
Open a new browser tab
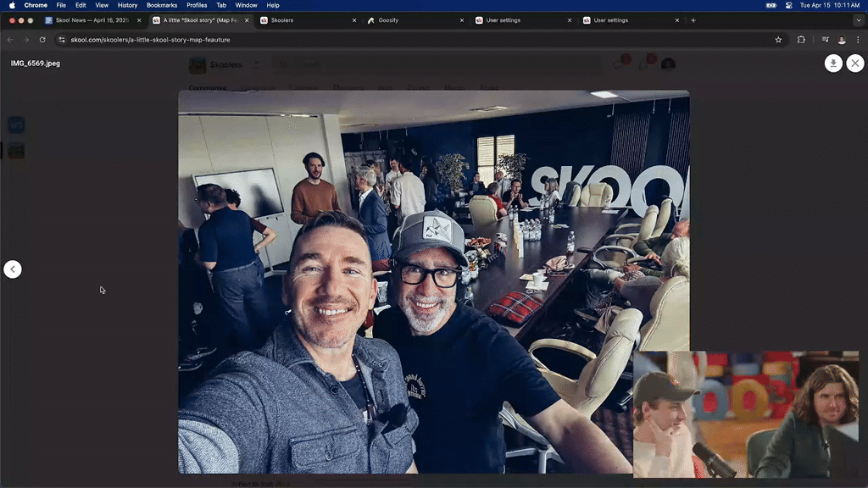pyautogui.click(x=693, y=20)
